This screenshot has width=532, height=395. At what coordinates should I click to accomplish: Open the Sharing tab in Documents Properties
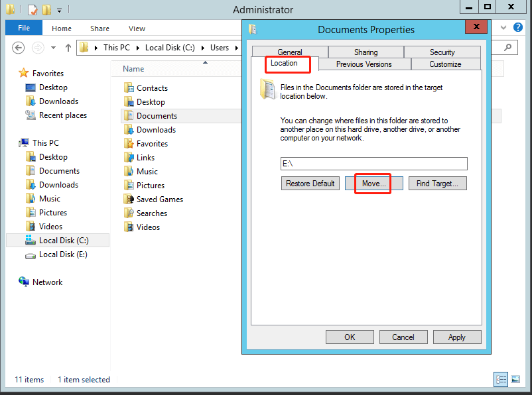point(366,52)
